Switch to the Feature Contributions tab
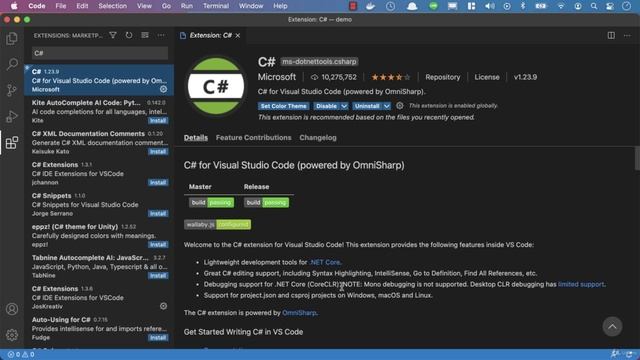This screenshot has width=640, height=360. pyautogui.click(x=253, y=138)
